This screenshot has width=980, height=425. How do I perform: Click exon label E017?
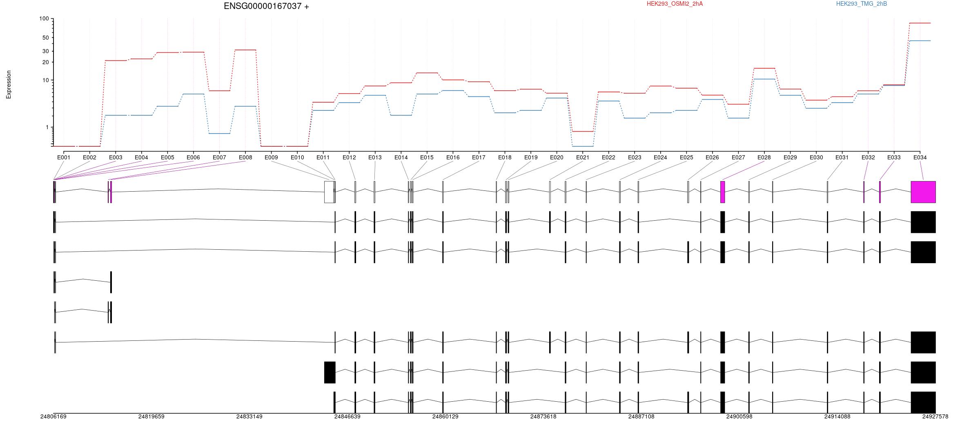479,157
